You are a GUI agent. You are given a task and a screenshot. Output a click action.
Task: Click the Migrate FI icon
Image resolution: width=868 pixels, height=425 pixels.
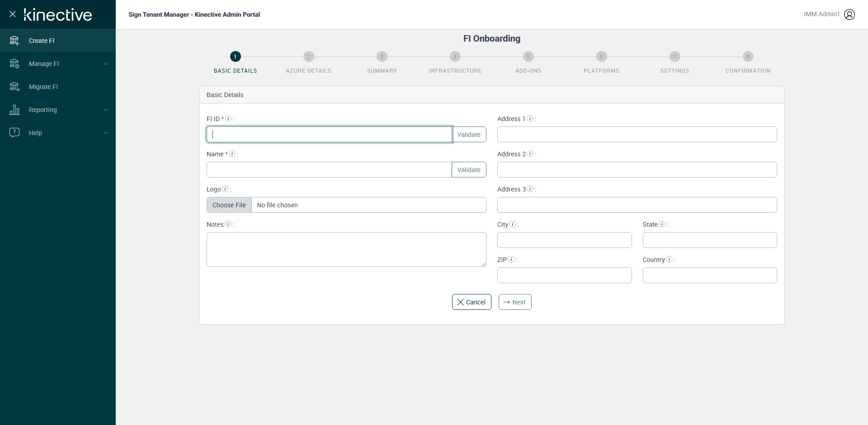(14, 87)
